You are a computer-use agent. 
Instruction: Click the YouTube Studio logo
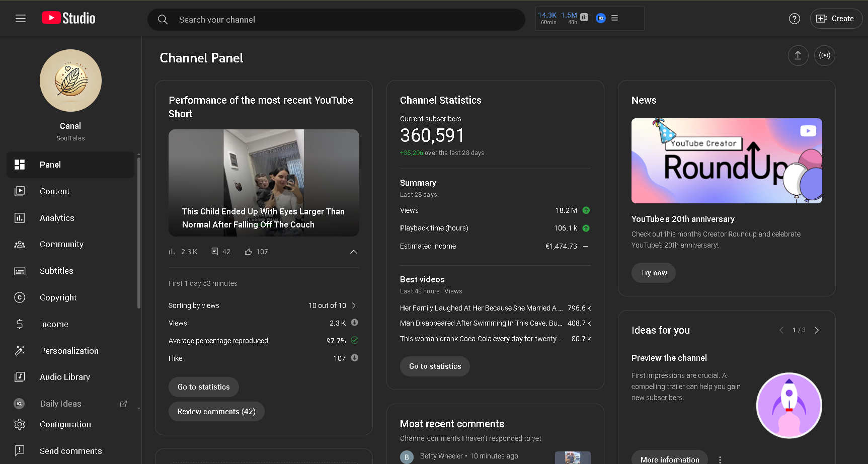click(68, 18)
